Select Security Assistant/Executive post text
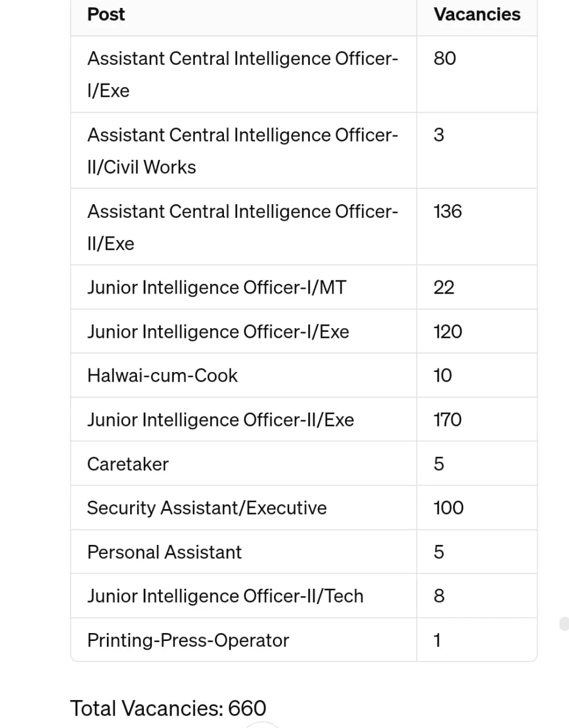The image size is (569, 728). (206, 508)
